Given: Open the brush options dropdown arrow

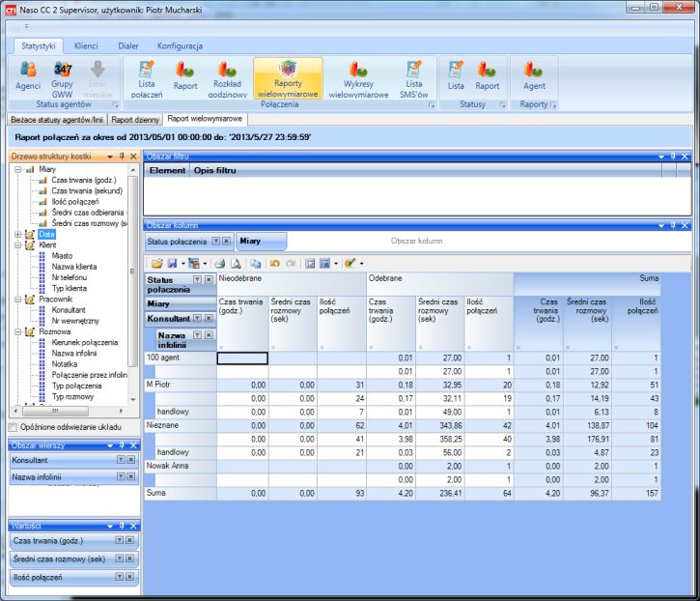Looking at the screenshot, I should click(361, 263).
